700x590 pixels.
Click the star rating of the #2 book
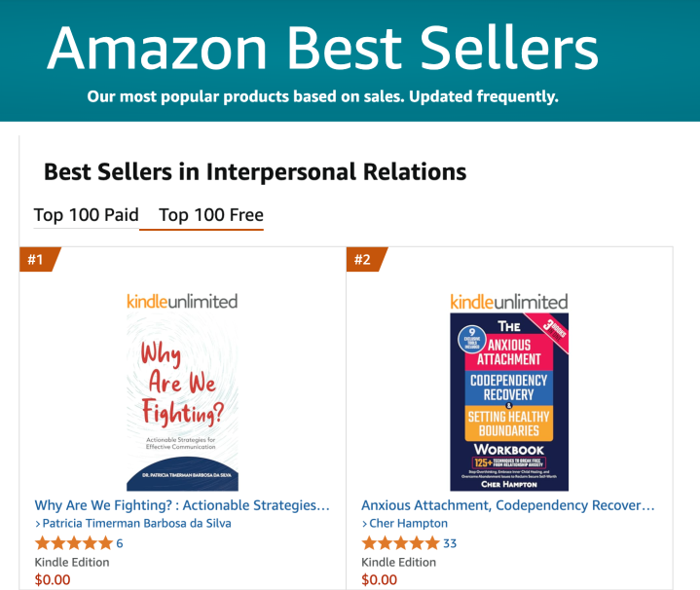400,543
